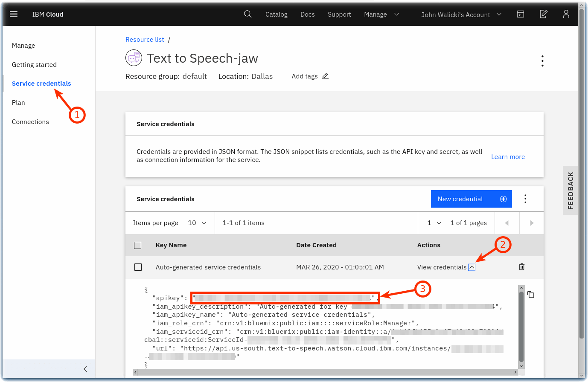The height and width of the screenshot is (382, 588).
Task: Click the Key Name column header
Action: (171, 245)
